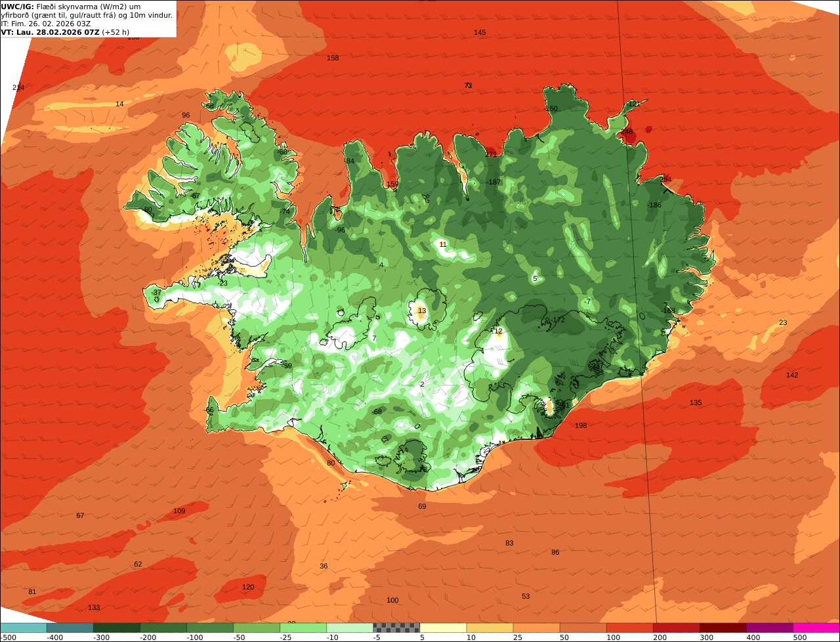The image size is (840, 642).
Task: Click the map value '62' over the sea
Action: [x=138, y=564]
